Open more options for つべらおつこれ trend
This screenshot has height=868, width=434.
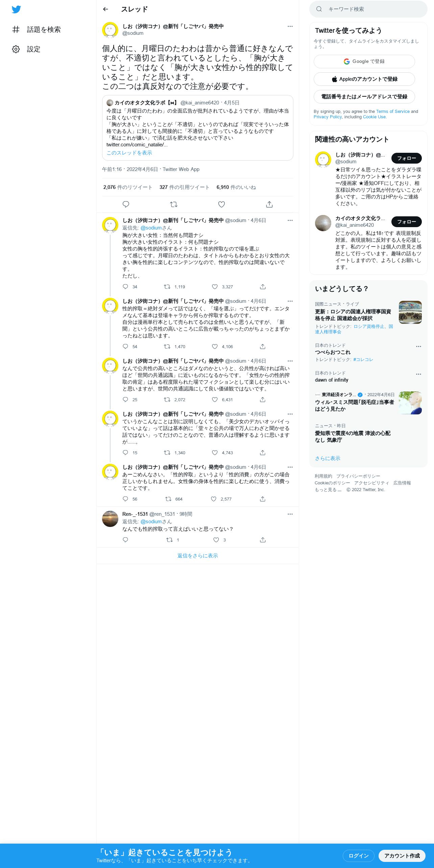click(x=418, y=346)
